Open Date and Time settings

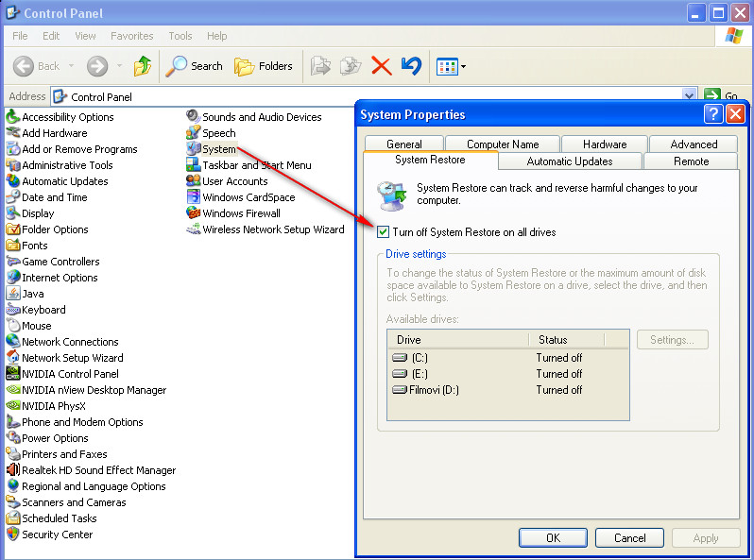click(46, 197)
